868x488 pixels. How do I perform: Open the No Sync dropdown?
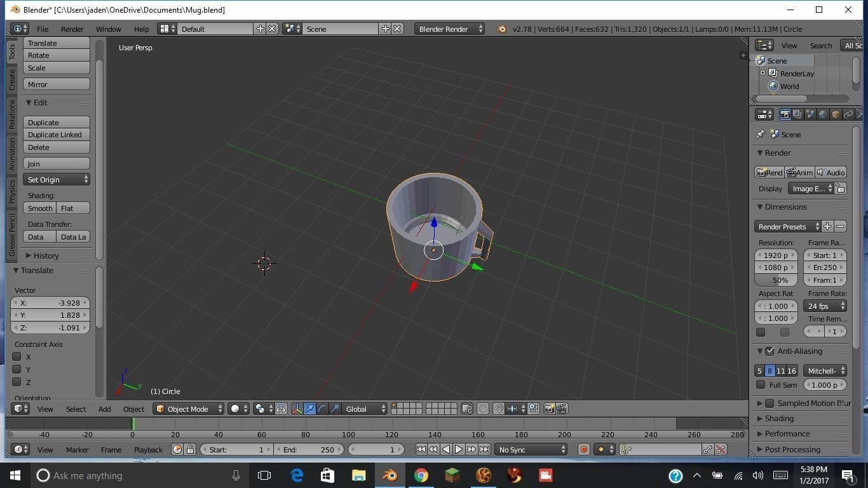(x=531, y=449)
